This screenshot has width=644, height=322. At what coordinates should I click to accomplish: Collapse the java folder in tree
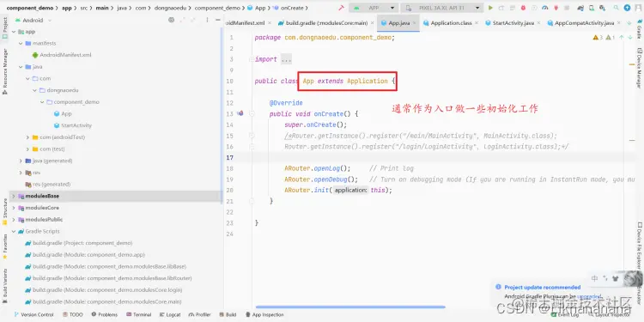(21, 66)
